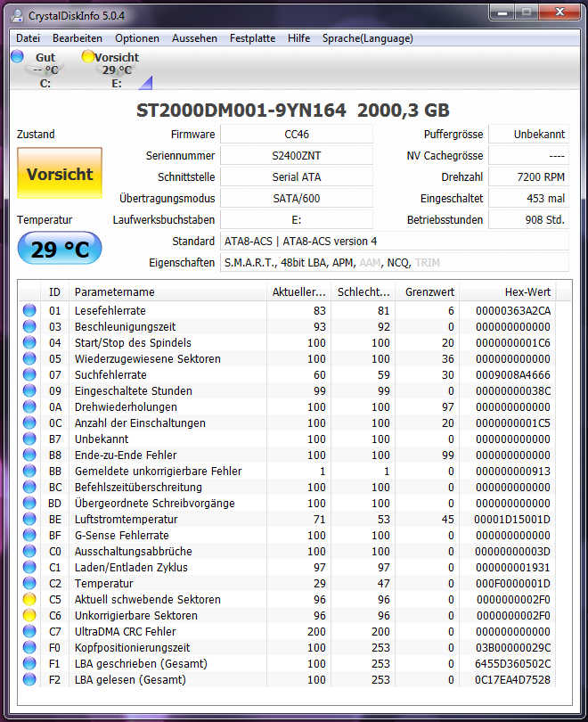The height and width of the screenshot is (722, 588).
Task: Click the yellow Vorsicht health status button
Action: pos(60,173)
